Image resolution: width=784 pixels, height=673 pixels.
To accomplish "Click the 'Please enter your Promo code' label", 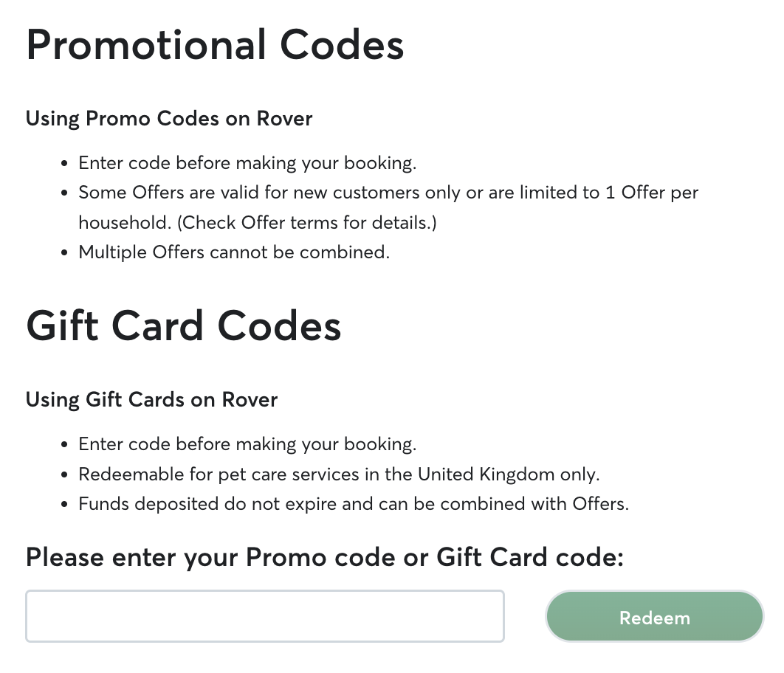I will [x=325, y=556].
